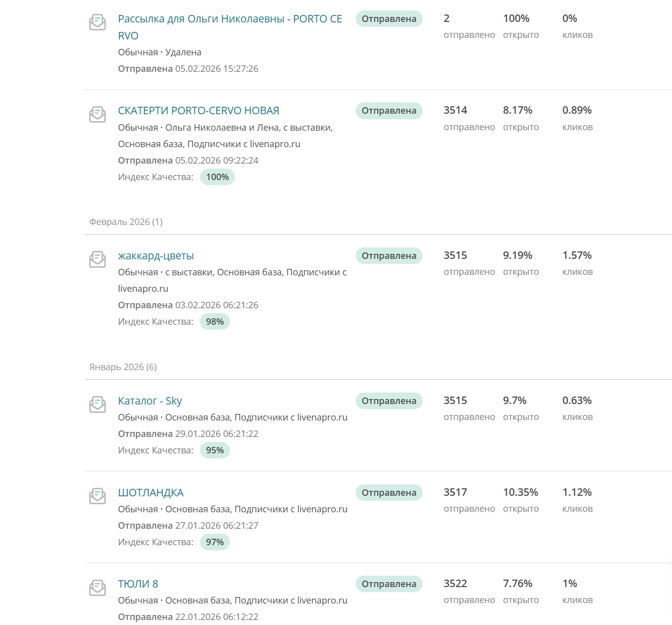This screenshot has width=672, height=625.
Task: Click envelope icon beside ШОТЛАНДКА campaign
Action: point(97,496)
